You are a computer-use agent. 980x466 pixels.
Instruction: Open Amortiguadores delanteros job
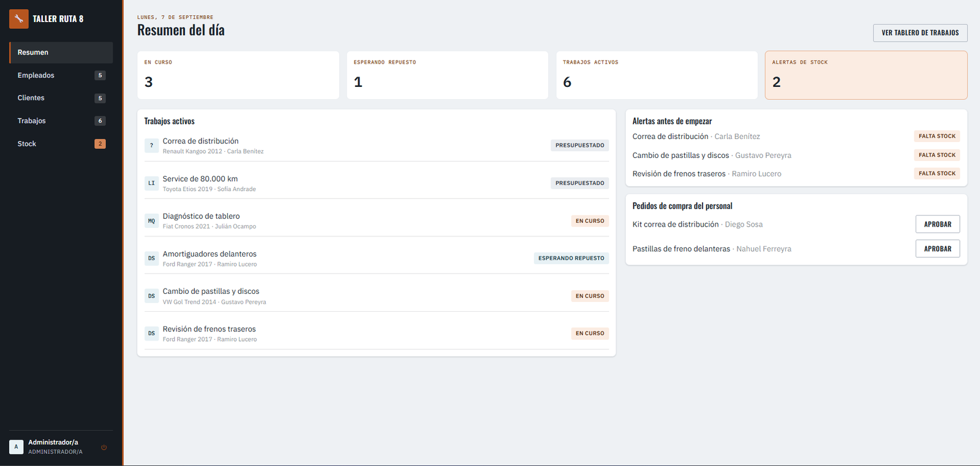click(x=377, y=258)
